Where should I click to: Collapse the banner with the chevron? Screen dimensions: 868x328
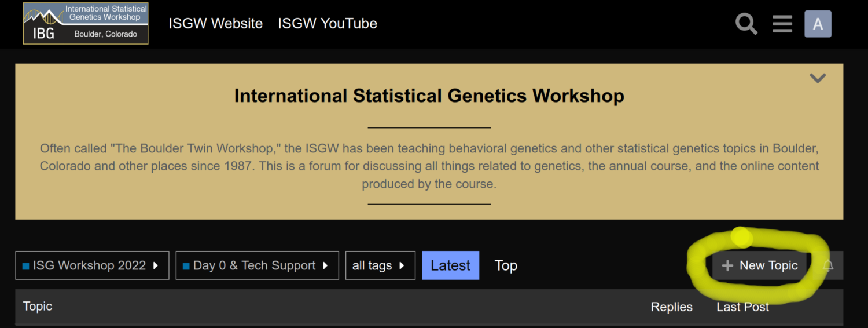pyautogui.click(x=817, y=78)
